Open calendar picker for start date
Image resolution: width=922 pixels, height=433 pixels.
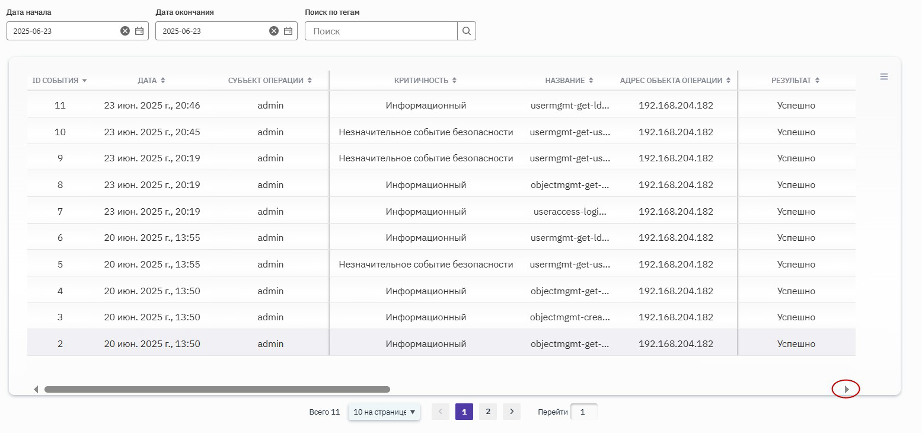139,31
